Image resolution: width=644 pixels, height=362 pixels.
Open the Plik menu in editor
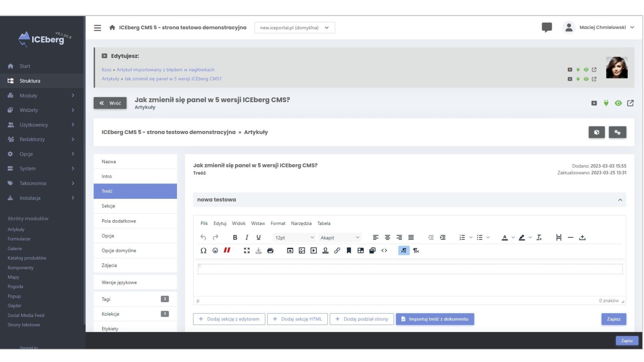[x=204, y=223]
